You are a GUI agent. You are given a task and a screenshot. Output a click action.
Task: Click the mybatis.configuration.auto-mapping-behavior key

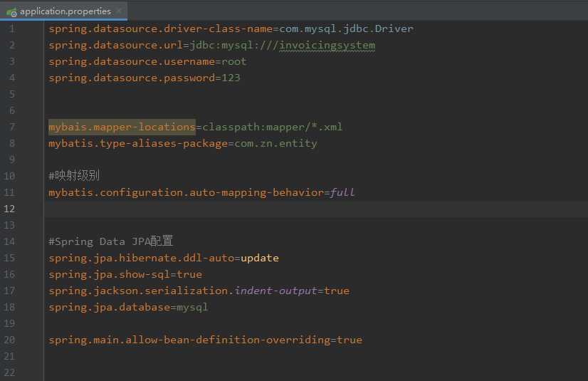point(186,193)
